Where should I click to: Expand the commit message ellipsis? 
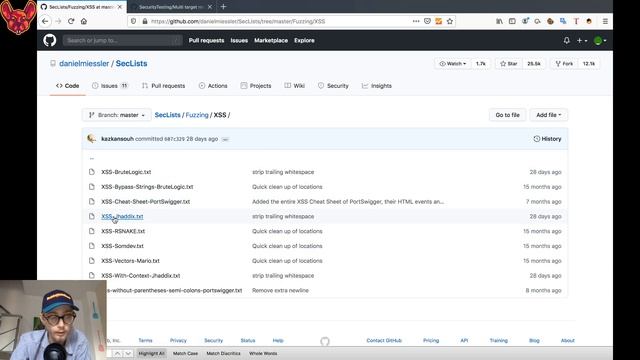[225, 139]
